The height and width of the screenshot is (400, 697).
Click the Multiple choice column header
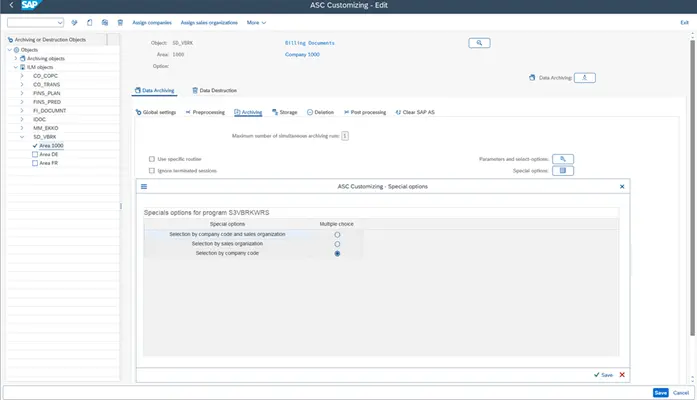(x=336, y=224)
